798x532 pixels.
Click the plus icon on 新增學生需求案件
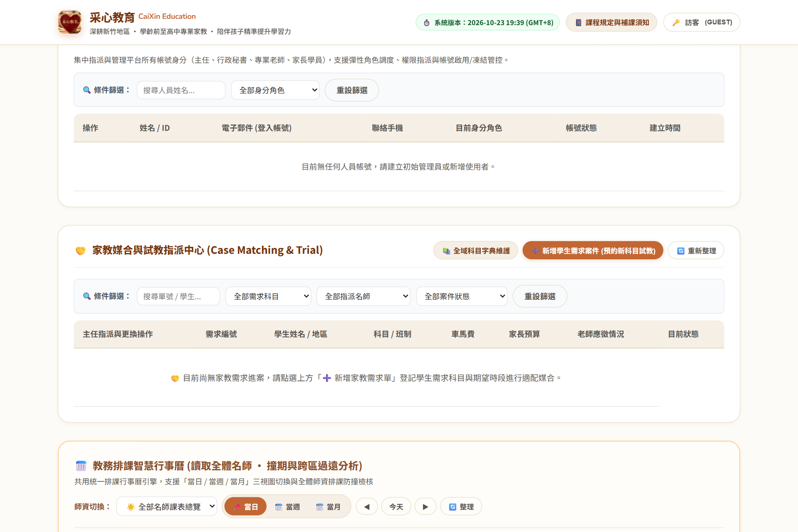point(535,251)
